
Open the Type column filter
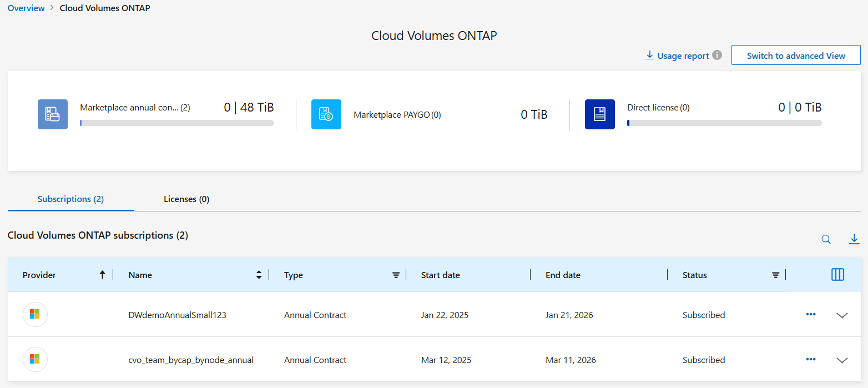coord(396,275)
